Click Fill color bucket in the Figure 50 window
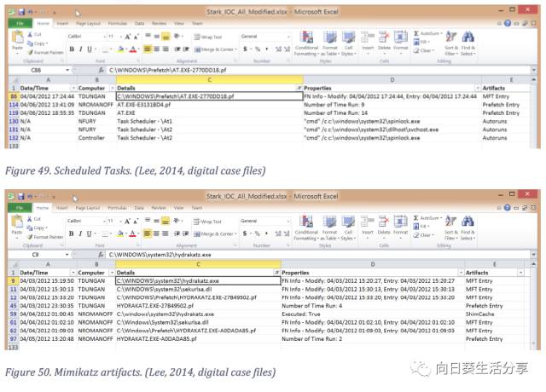Image resolution: width=546 pixels, height=392 pixels. point(121,233)
